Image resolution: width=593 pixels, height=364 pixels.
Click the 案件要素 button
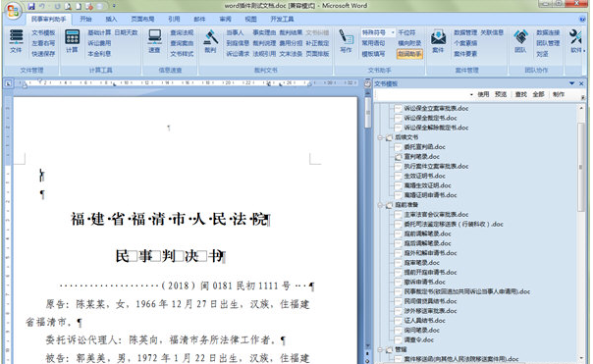[x=465, y=54]
